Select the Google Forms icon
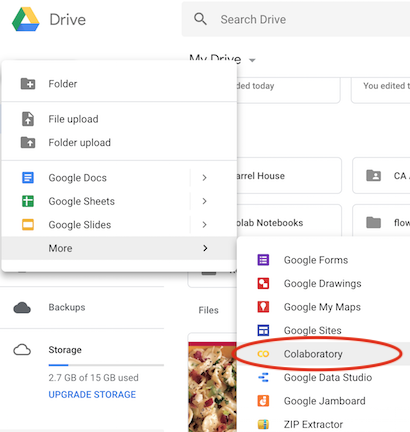410x432 pixels. tap(263, 260)
